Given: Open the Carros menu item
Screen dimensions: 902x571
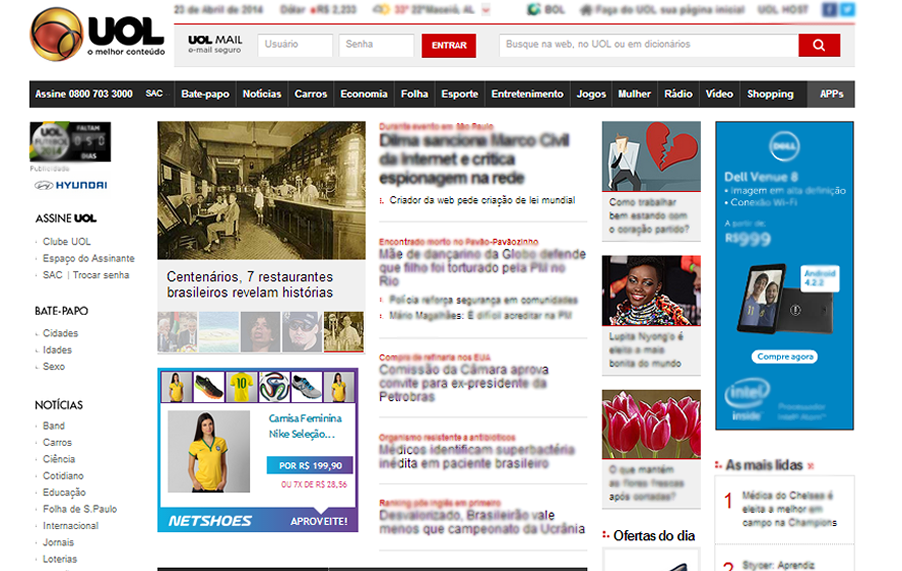Looking at the screenshot, I should pyautogui.click(x=311, y=94).
